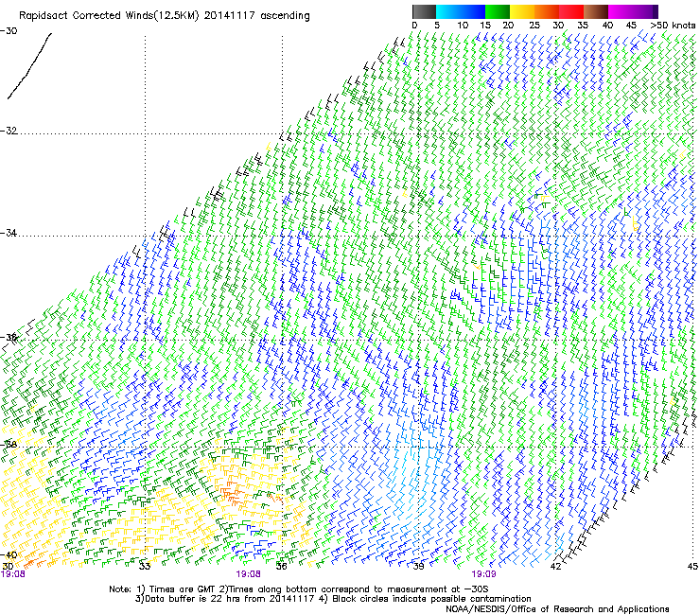Pick the orange 25-30 knots legend swatch
700x615 pixels.
[x=547, y=11]
